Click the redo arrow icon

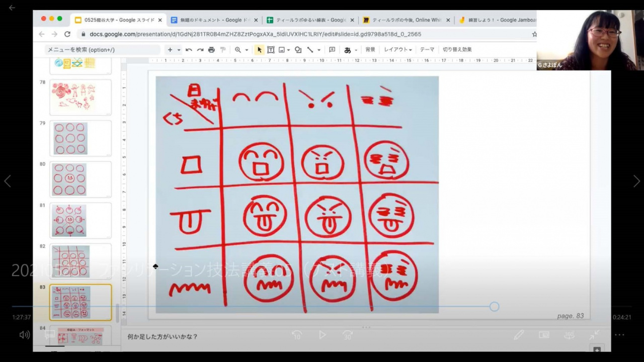coord(200,50)
